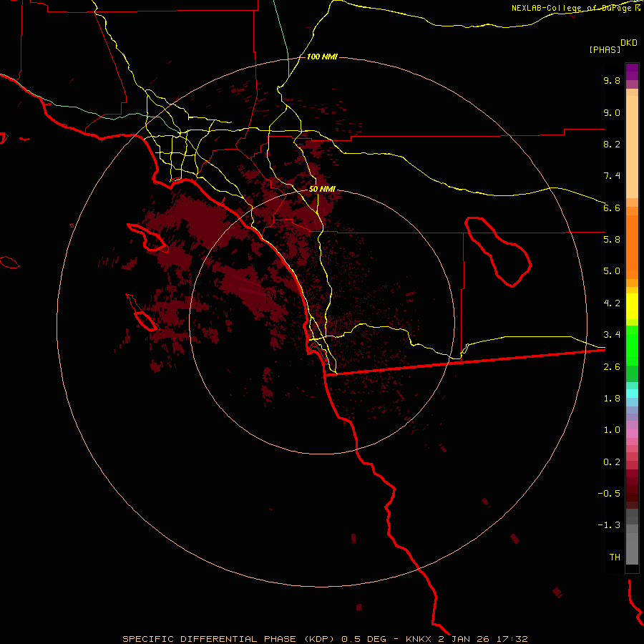Click the [PHAS] units label
644x644 pixels.
(605, 49)
